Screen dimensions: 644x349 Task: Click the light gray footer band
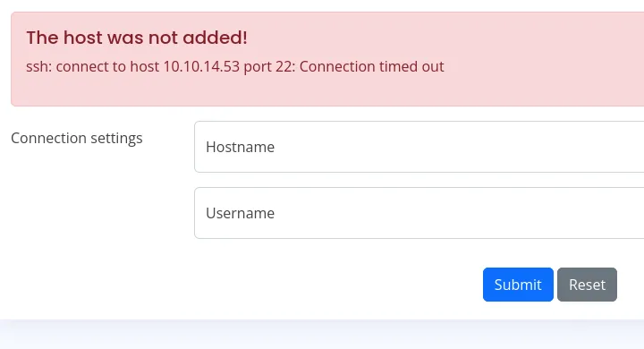[322, 334]
